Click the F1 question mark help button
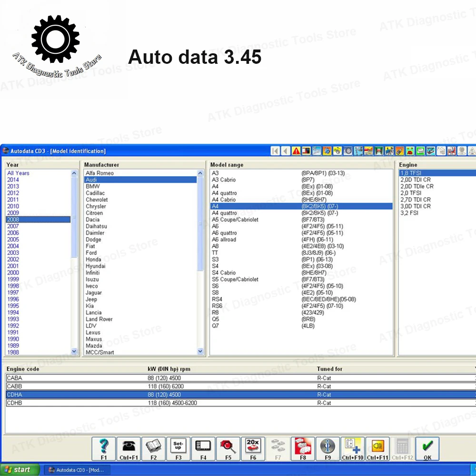 [x=104, y=449]
